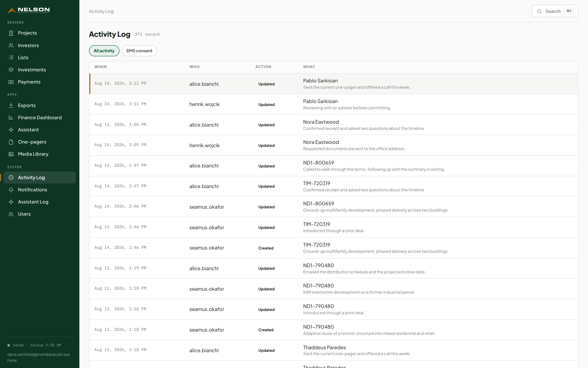This screenshot has width=588, height=368.
Task: Click the Media Library image icon
Action: (x=11, y=154)
